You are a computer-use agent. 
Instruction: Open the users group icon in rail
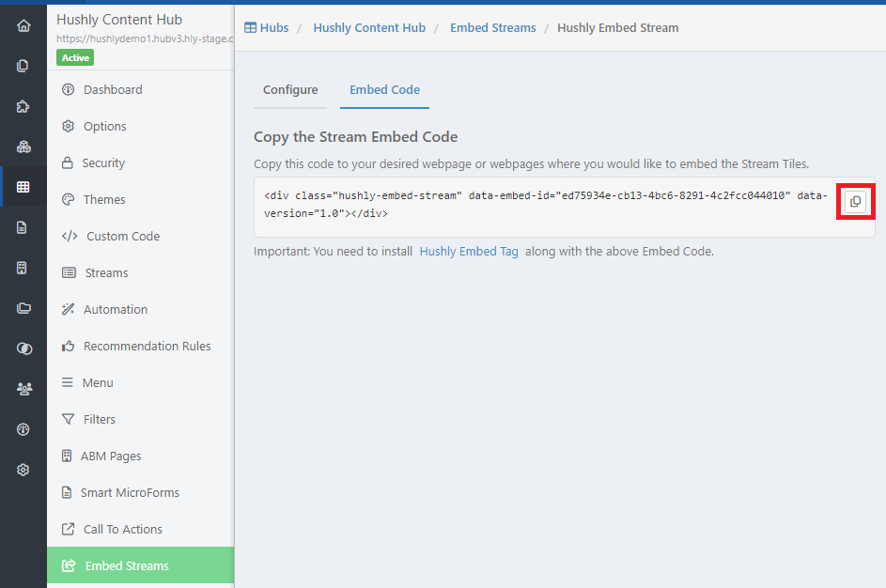coord(23,389)
